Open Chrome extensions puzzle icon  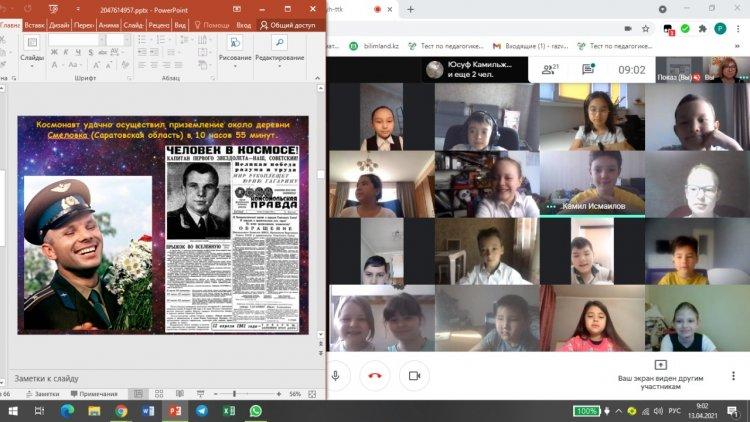point(703,29)
